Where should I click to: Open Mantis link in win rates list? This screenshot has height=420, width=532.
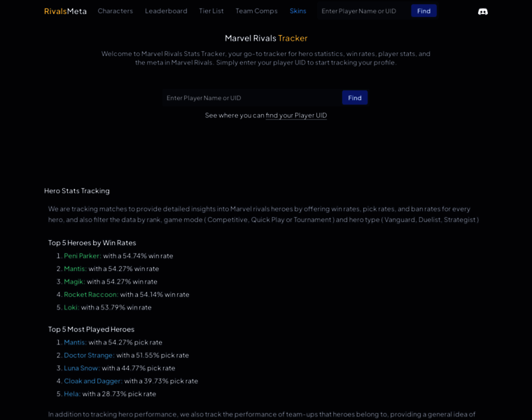pyautogui.click(x=76, y=269)
